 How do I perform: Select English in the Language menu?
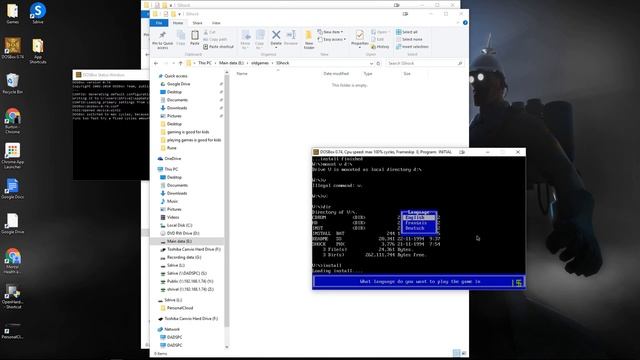click(x=419, y=218)
